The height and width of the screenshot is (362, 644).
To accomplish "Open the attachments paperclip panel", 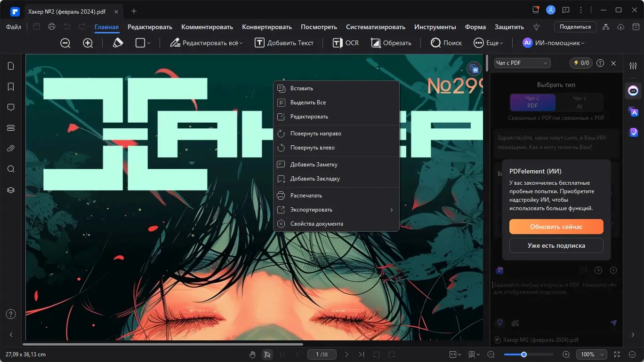I will (11, 149).
